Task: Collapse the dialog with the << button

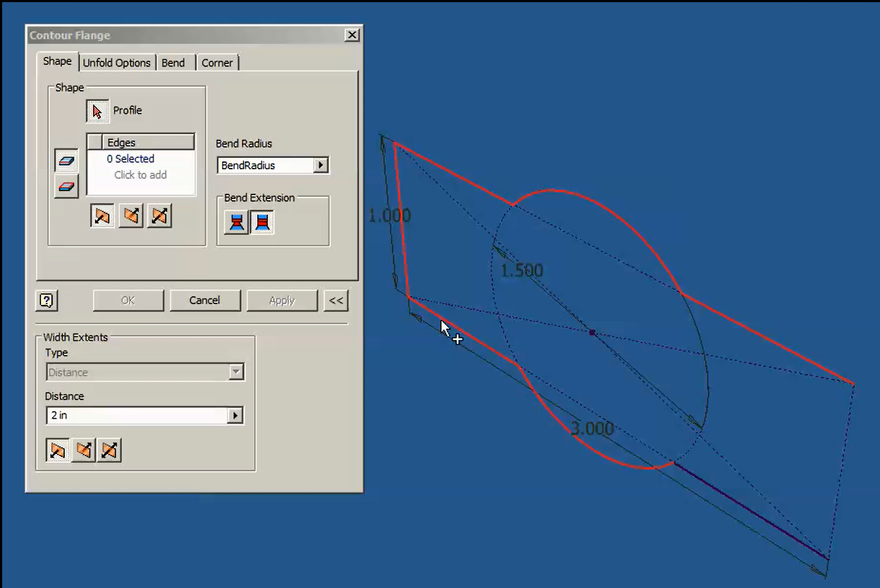Action: pyautogui.click(x=336, y=300)
